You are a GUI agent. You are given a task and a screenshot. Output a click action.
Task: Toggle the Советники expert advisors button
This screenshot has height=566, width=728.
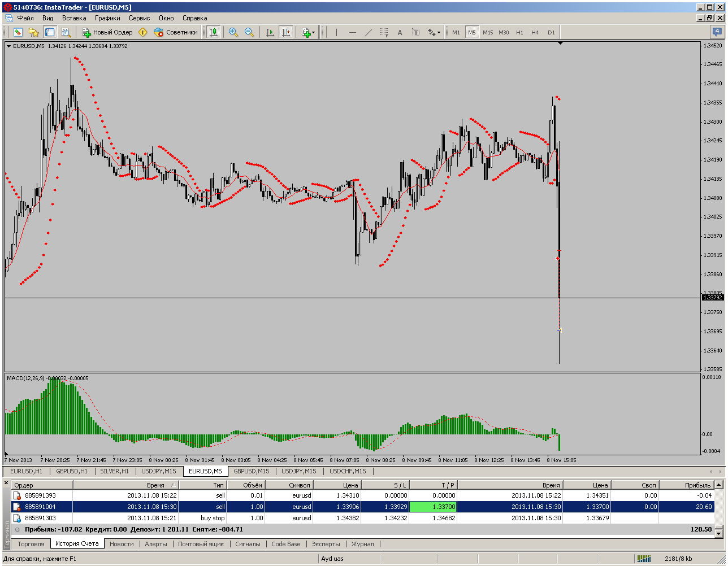coord(176,32)
